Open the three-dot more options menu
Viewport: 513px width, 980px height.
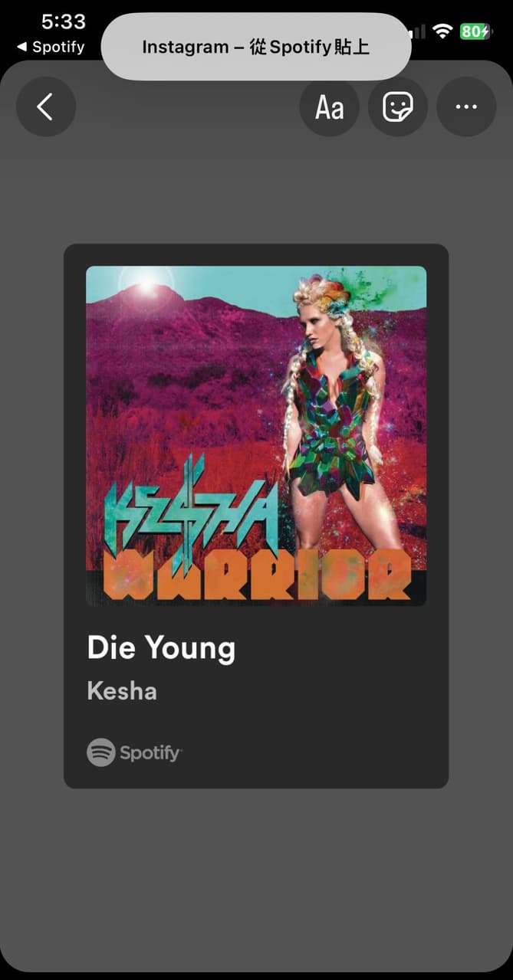[466, 107]
